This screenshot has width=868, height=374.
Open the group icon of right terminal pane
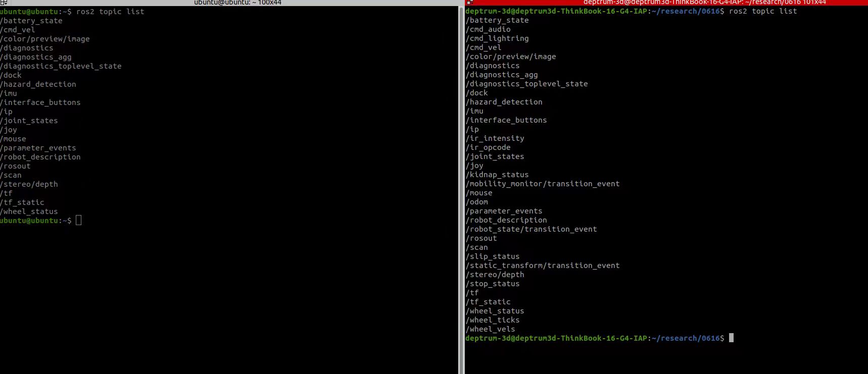[470, 3]
